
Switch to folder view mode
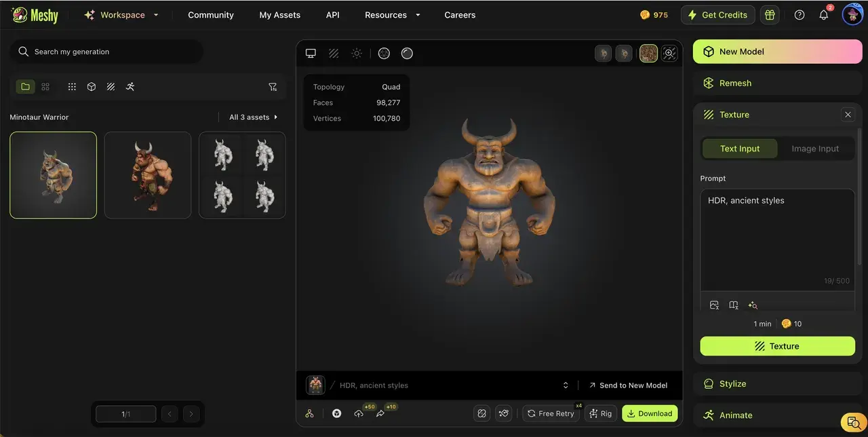click(x=26, y=87)
